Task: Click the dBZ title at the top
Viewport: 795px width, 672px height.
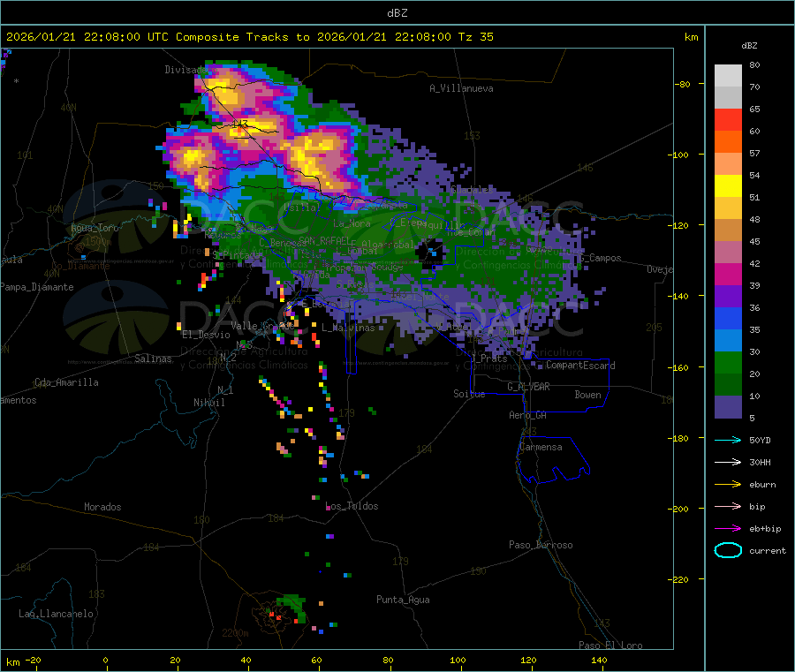Action: coord(397,13)
